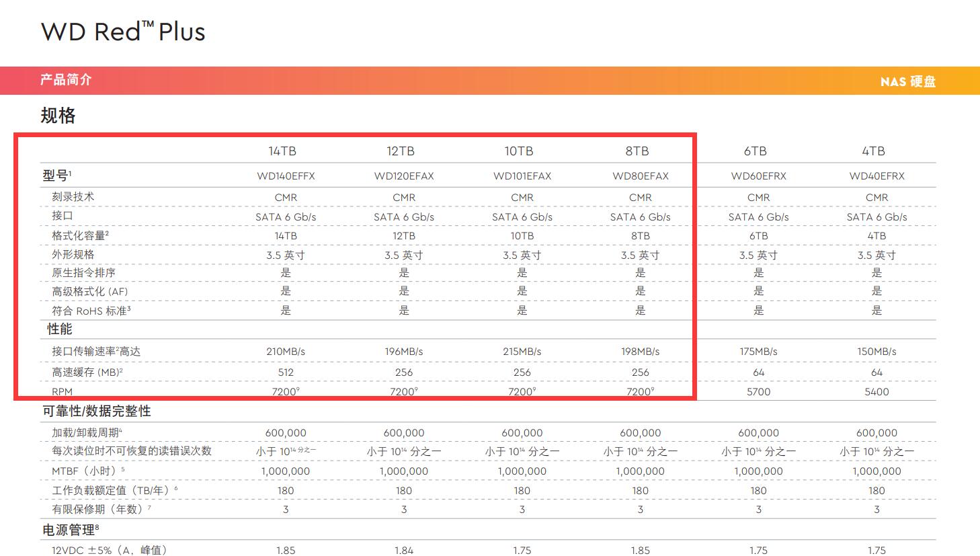Select the 4TB column header

(874, 151)
